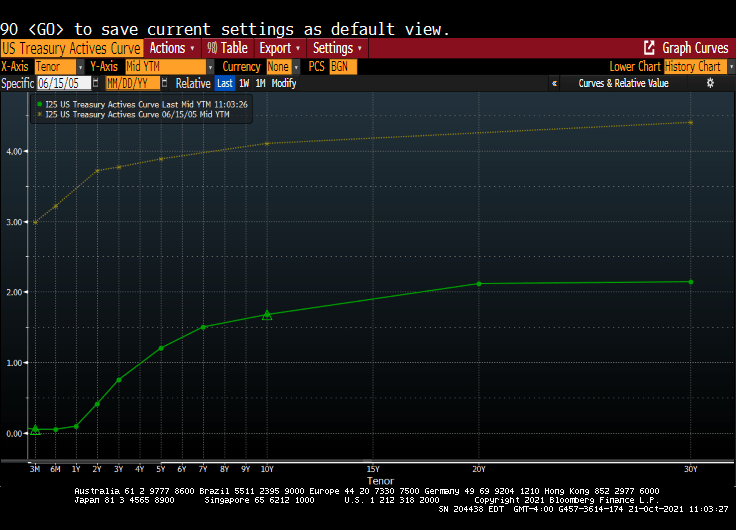Collapse panel with double-left chevron icon
The width and height of the screenshot is (736, 530).
[555, 84]
